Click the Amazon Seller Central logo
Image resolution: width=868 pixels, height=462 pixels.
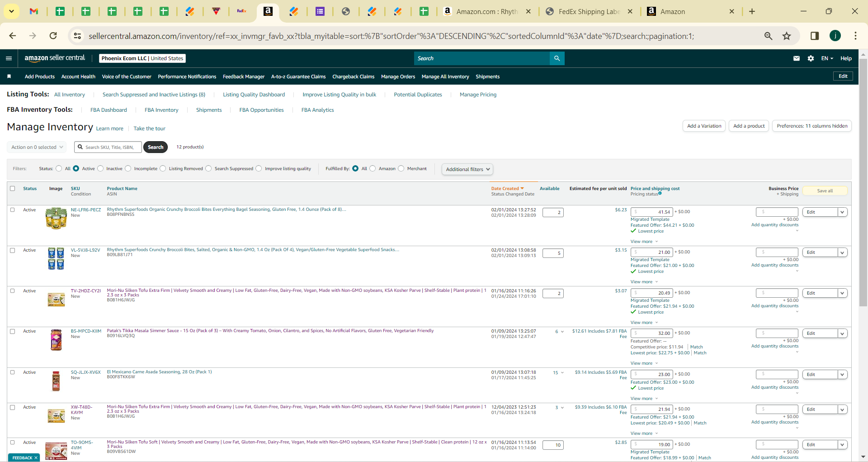click(55, 58)
